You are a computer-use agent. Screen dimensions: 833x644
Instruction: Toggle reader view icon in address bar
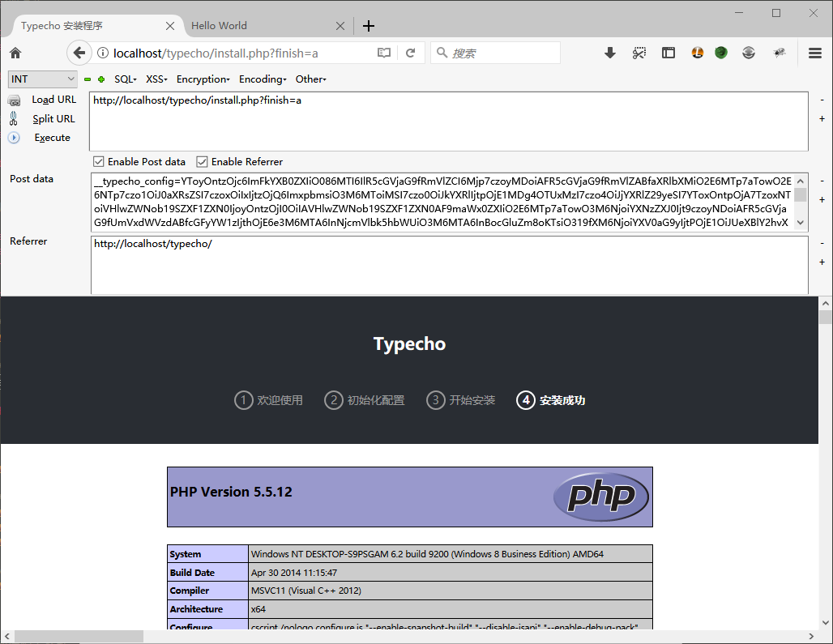point(383,53)
